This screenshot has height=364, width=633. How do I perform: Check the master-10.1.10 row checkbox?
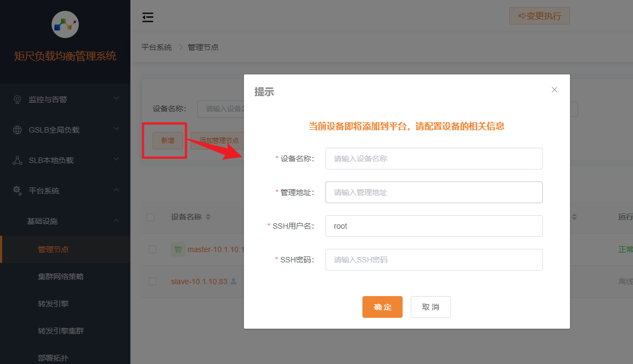pyautogui.click(x=153, y=249)
